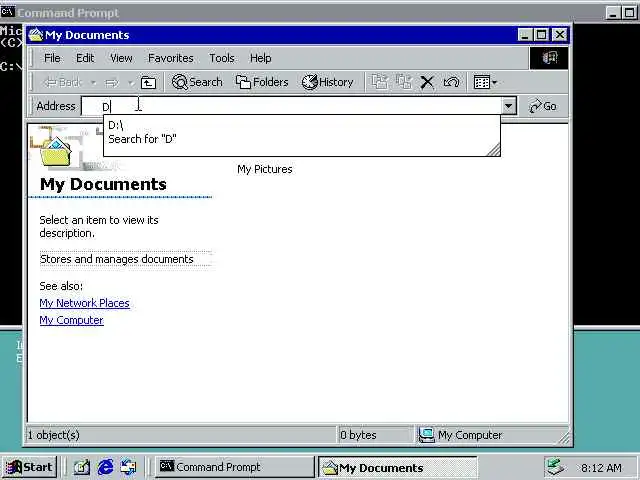This screenshot has height=480, width=640.
Task: Click the Windows logo throbber icon
Action: [549, 58]
